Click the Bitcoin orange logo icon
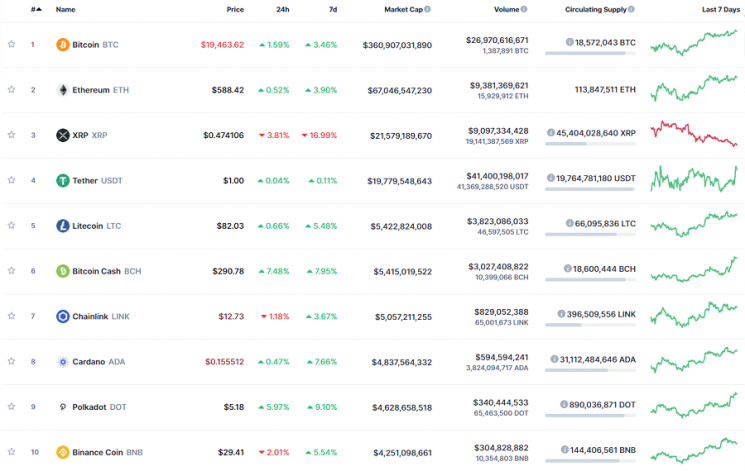The height and width of the screenshot is (471, 745). (63, 45)
